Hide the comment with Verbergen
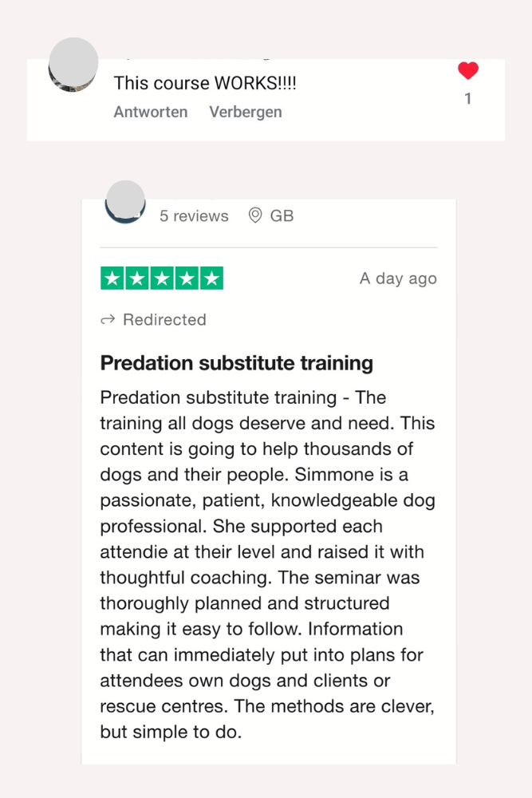The width and height of the screenshot is (532, 798). pyautogui.click(x=246, y=112)
